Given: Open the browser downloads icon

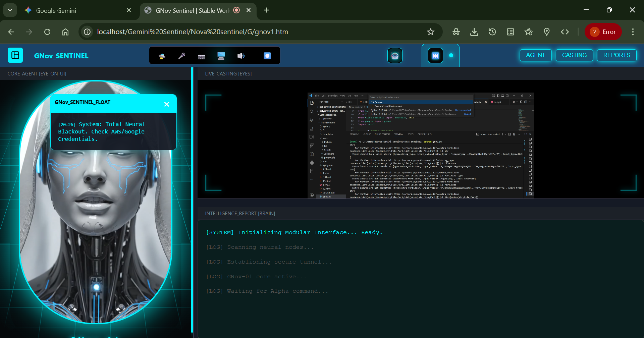Looking at the screenshot, I should pos(474,32).
